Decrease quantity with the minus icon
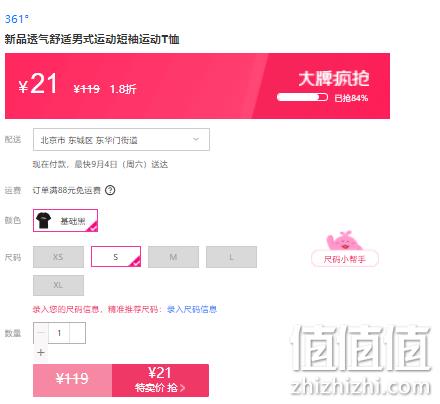This screenshot has width=440, height=404. (41, 333)
